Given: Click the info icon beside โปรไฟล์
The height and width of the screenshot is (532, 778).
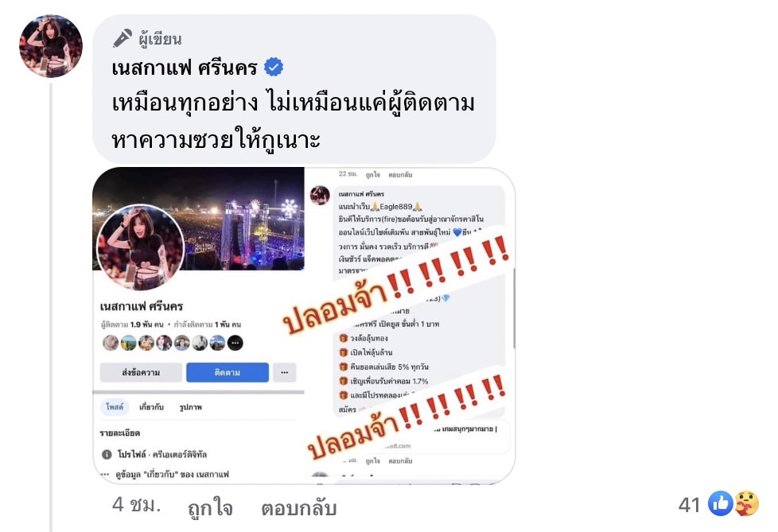Looking at the screenshot, I should (x=106, y=454).
